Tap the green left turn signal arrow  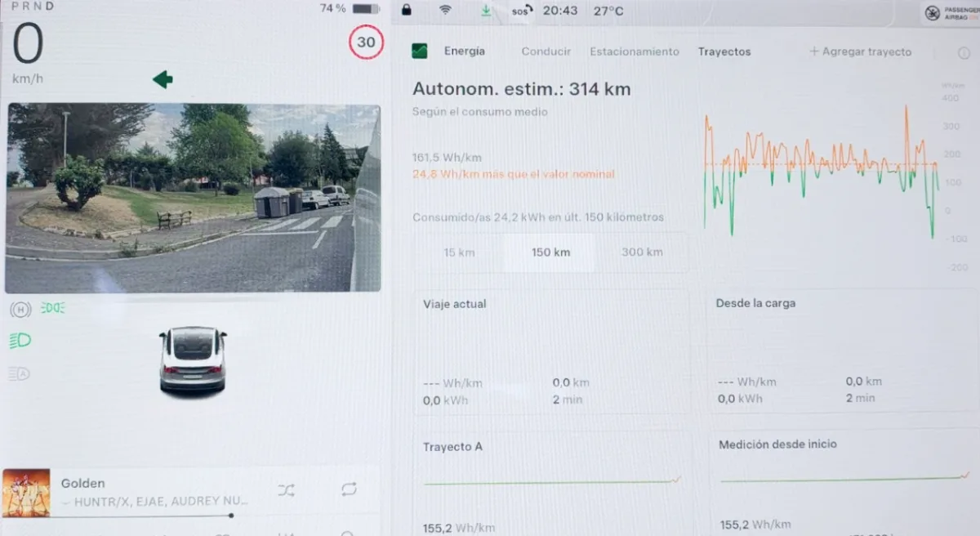tap(163, 79)
